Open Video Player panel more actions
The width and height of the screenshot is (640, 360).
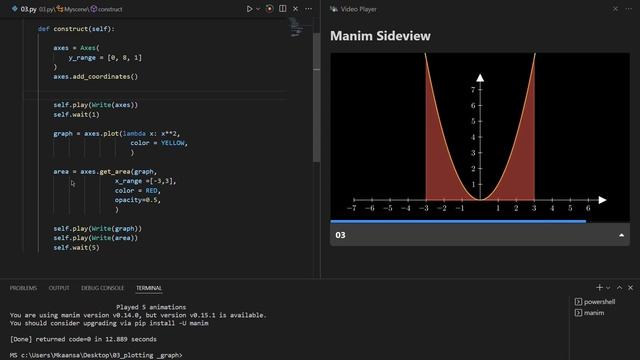click(629, 9)
